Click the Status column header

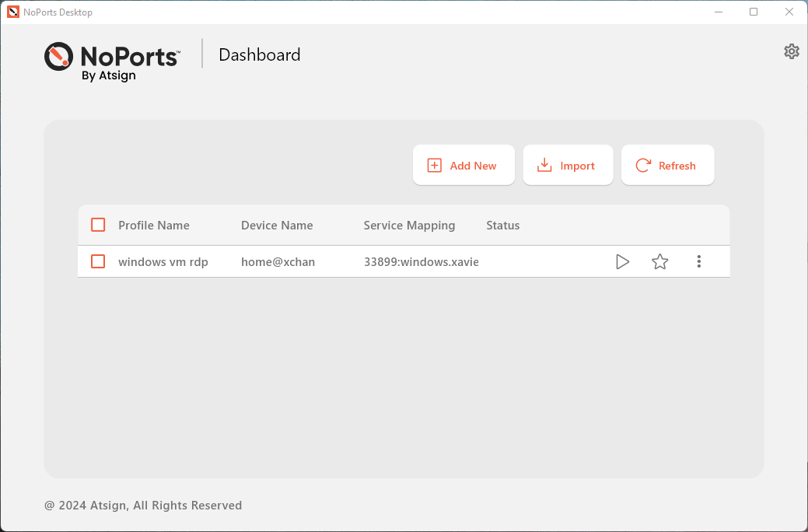point(503,226)
